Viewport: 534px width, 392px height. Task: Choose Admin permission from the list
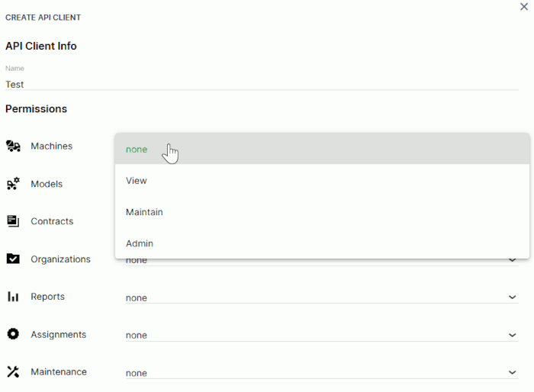pos(140,243)
